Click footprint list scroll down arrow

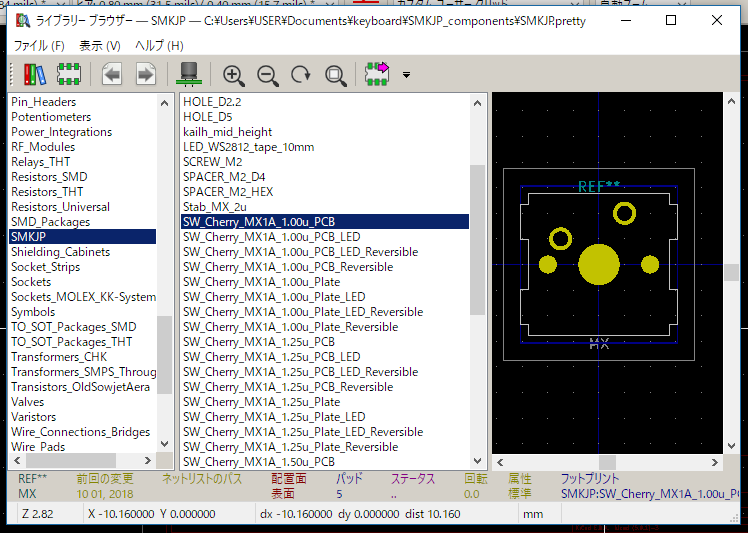pos(477,461)
